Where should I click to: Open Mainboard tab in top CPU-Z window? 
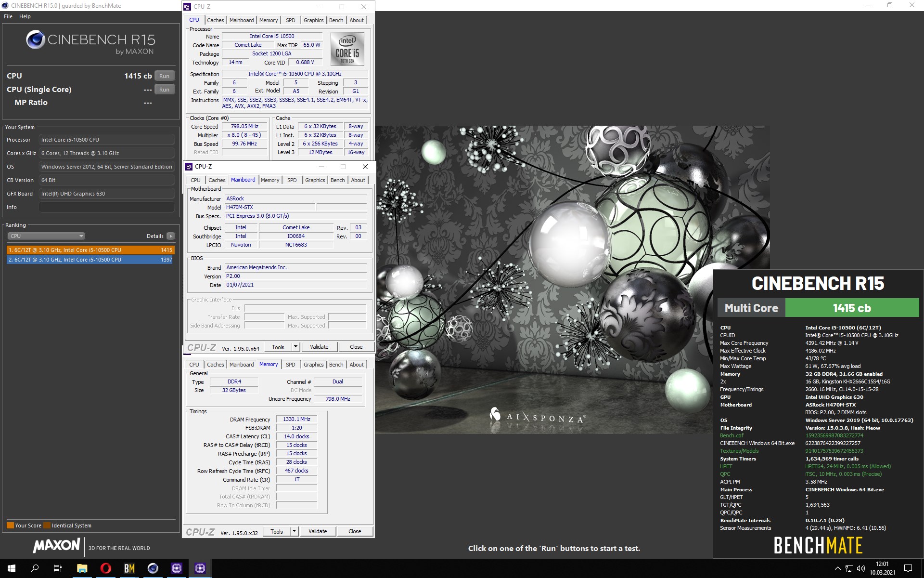coord(241,20)
